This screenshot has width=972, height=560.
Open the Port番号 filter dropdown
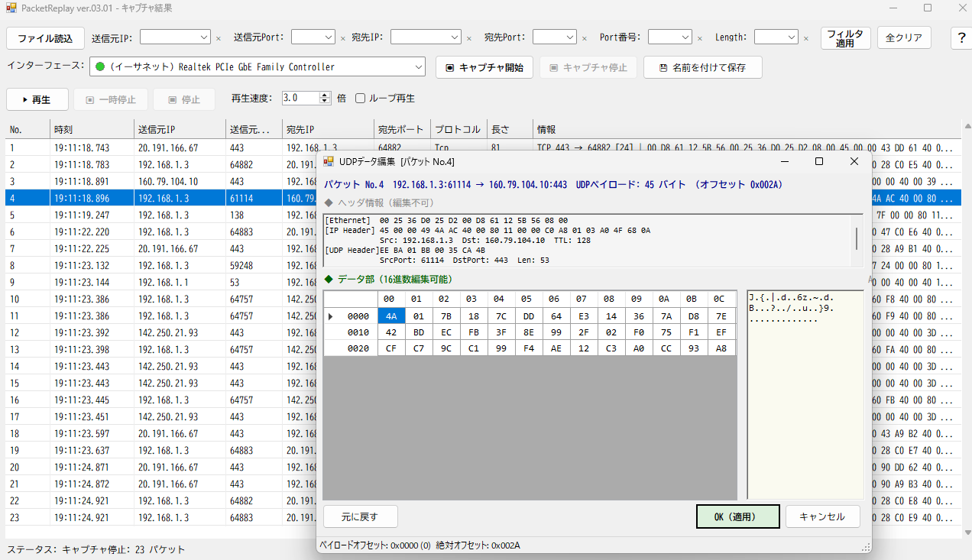point(685,37)
